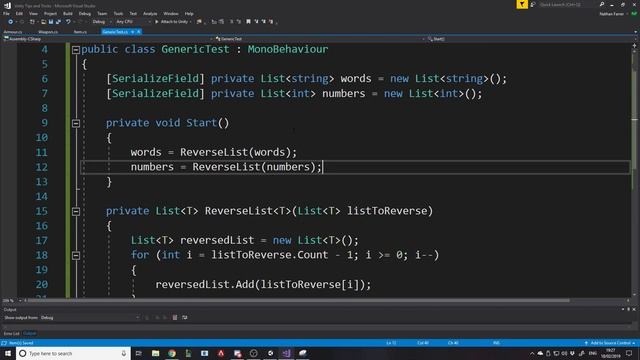The image size is (640, 360).
Task: Open the Edit menu
Action: 19,13
